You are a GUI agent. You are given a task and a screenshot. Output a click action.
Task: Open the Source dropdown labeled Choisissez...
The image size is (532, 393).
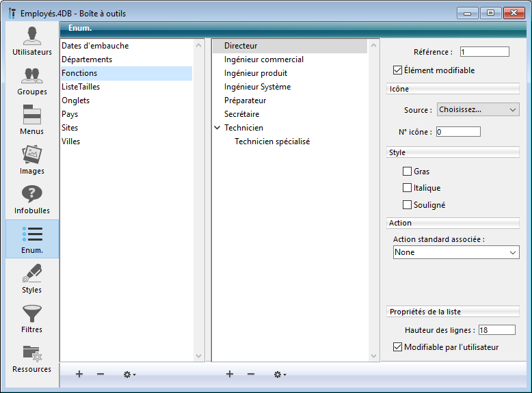click(478, 109)
